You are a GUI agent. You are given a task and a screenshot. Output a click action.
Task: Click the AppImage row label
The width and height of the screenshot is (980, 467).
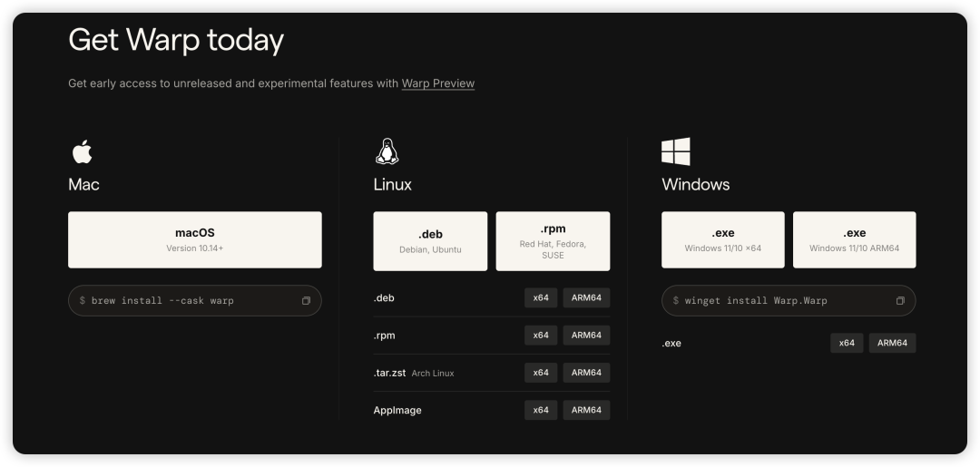click(x=397, y=410)
